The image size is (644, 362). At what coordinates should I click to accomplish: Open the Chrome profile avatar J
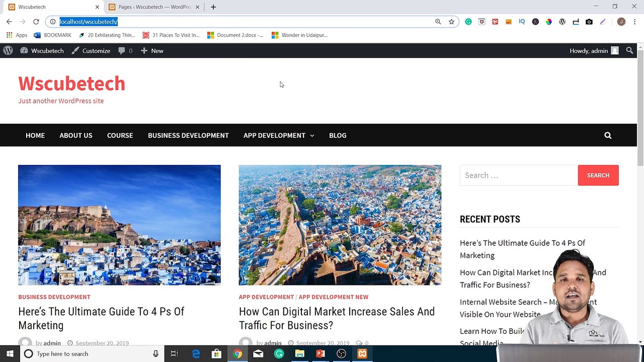click(621, 22)
